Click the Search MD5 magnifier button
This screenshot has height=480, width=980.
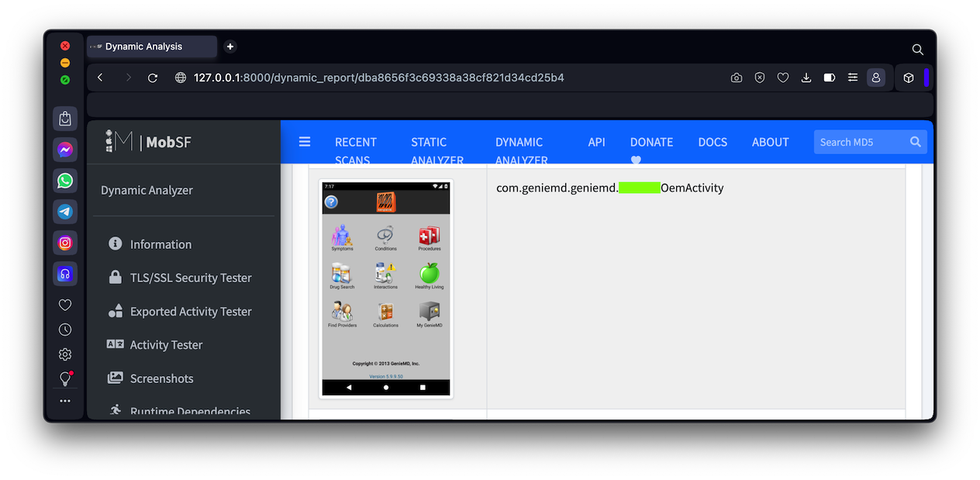916,142
